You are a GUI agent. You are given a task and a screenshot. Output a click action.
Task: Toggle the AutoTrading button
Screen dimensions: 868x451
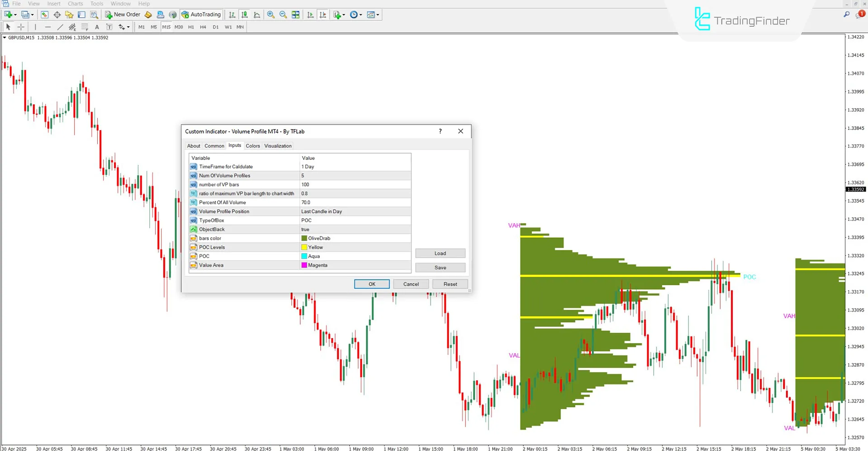point(201,14)
